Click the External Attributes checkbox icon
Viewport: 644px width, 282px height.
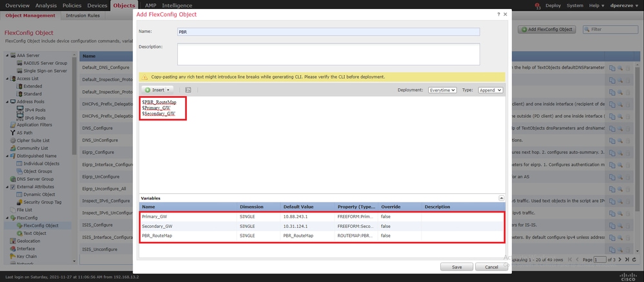(13, 187)
